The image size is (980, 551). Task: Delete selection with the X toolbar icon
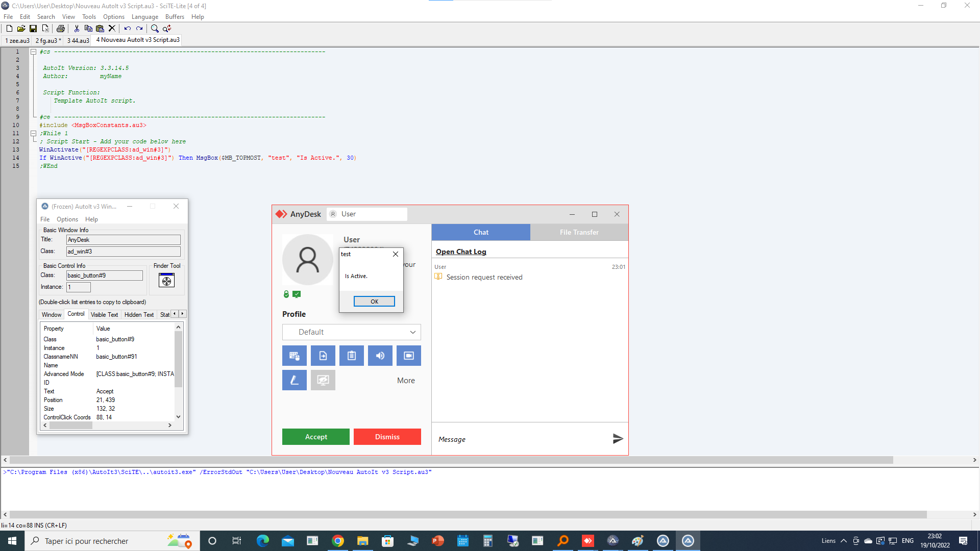tap(112, 29)
